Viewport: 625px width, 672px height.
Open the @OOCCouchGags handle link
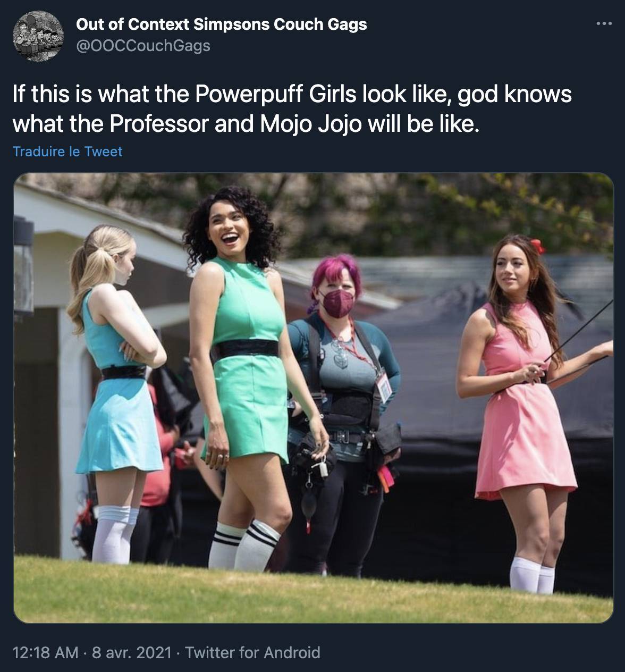[x=143, y=46]
